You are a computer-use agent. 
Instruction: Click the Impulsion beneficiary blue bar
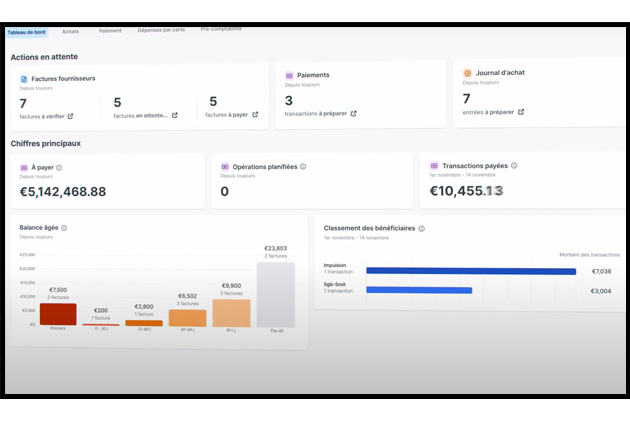470,271
